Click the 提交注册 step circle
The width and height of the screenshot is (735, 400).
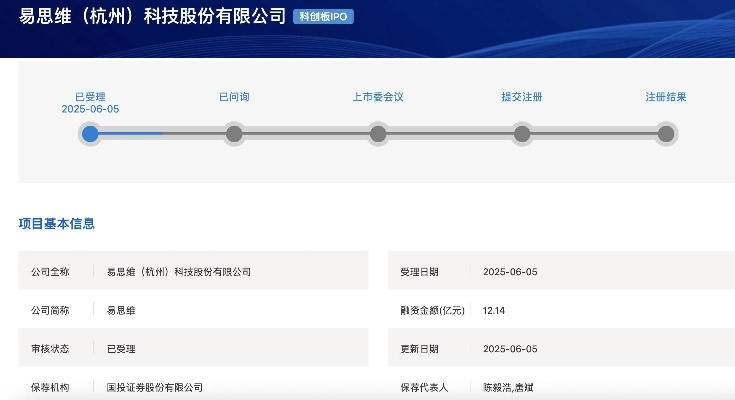pos(522,133)
